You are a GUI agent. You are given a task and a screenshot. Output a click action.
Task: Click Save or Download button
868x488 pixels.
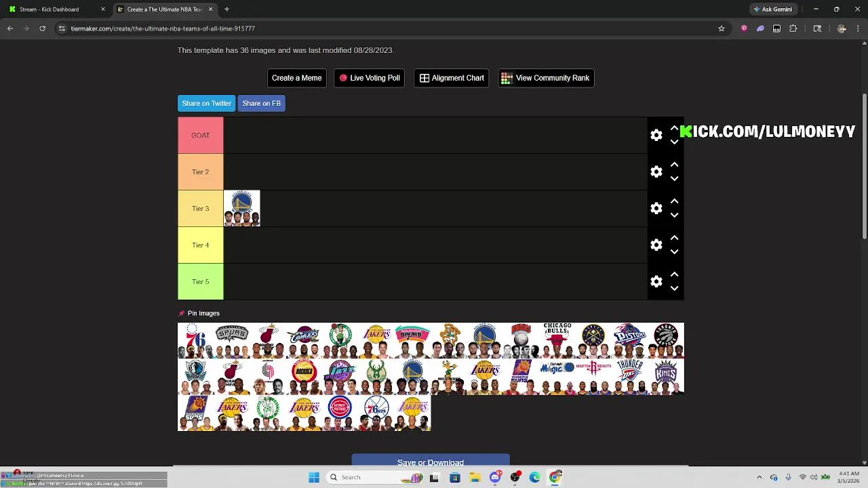click(x=431, y=461)
